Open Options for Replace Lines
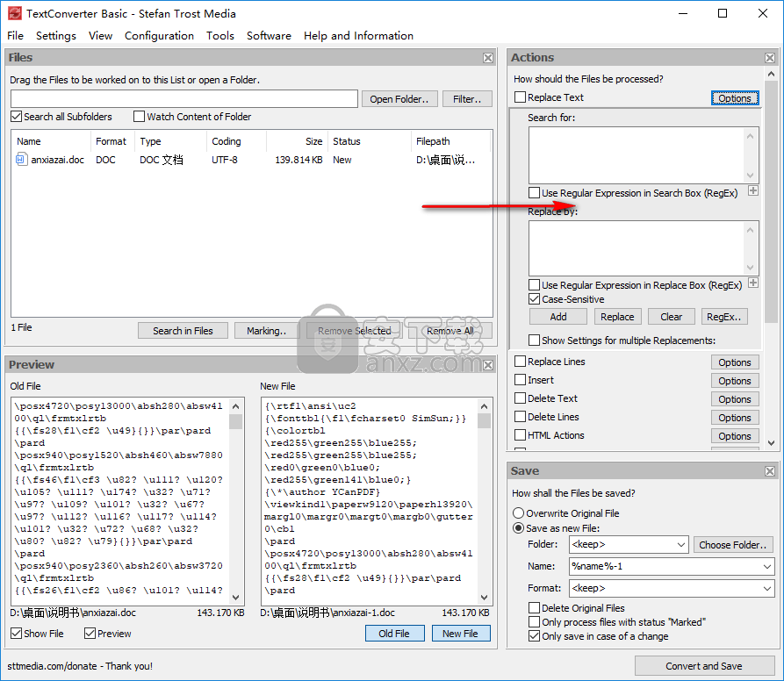The height and width of the screenshot is (681, 784). (x=735, y=362)
